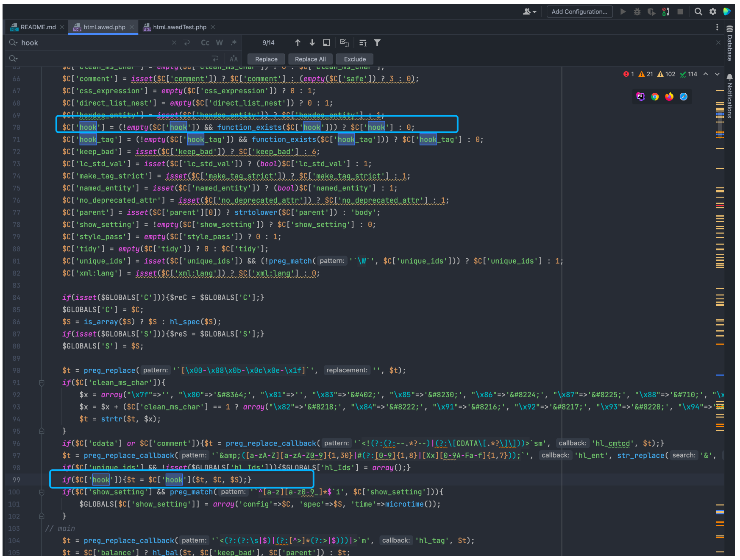Click the Replace All button
This screenshot has width=740, height=560.
click(310, 59)
